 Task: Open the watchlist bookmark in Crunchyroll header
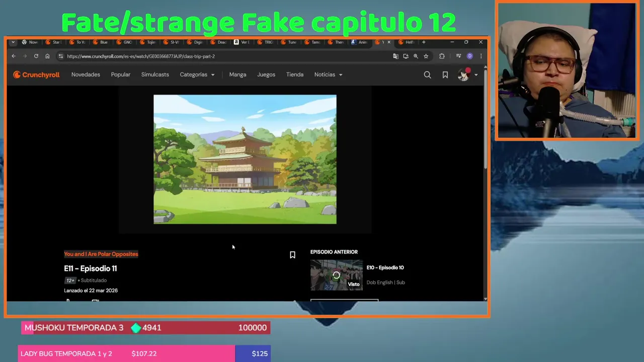pyautogui.click(x=445, y=75)
